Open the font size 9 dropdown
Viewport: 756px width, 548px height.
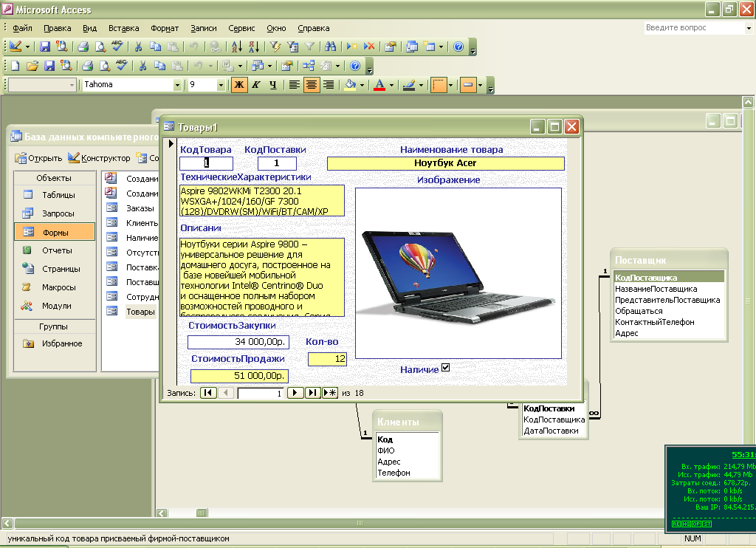[221, 85]
